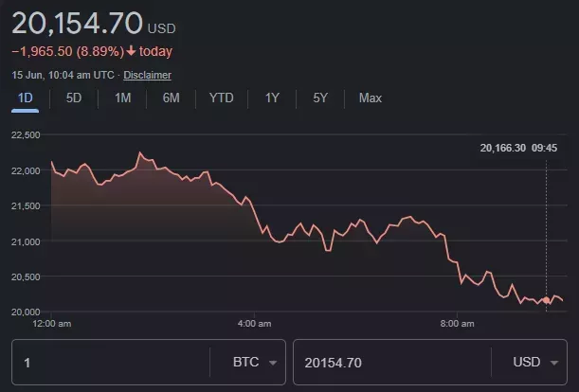Screen dimensions: 579x392
Task: Open the Disclaimer link
Action: point(147,75)
